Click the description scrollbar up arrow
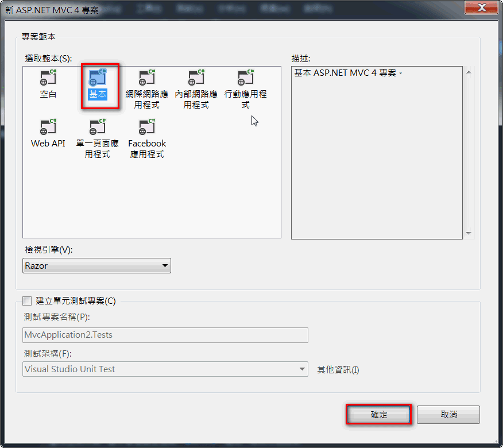Image resolution: width=503 pixels, height=448 pixels. pos(469,72)
